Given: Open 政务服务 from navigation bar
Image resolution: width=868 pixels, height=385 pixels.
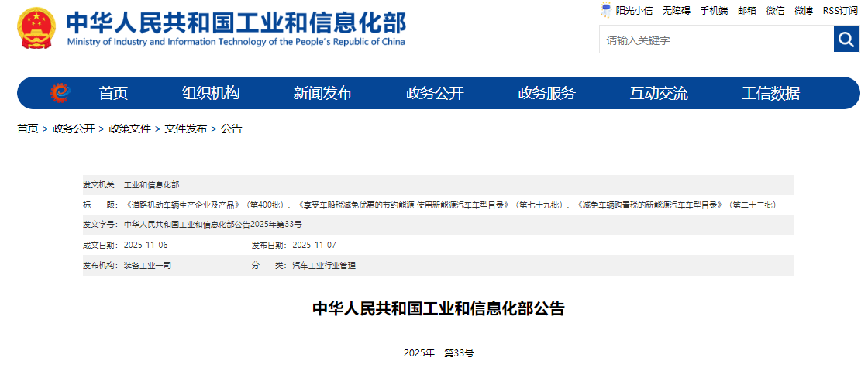Looking at the screenshot, I should click(546, 94).
